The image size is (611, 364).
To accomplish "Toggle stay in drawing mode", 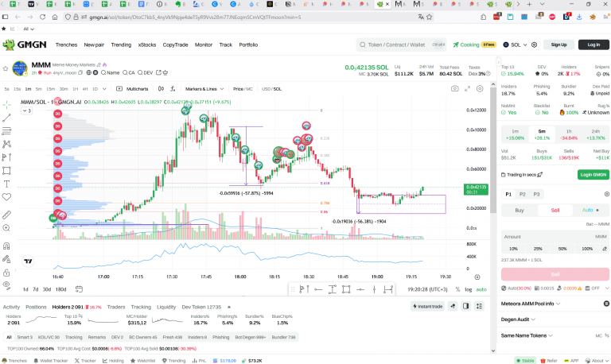I will pyautogui.click(x=6, y=259).
